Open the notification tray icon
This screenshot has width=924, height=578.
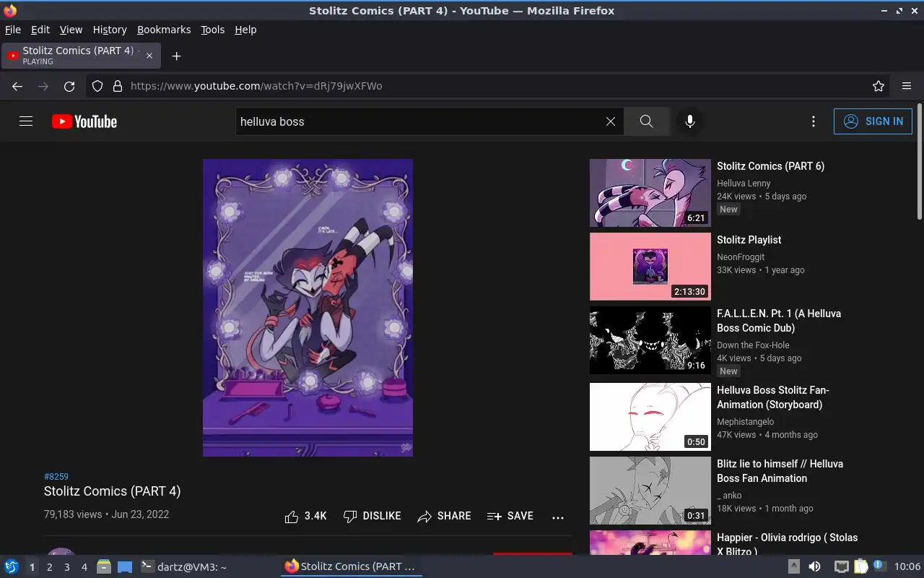pyautogui.click(x=879, y=566)
